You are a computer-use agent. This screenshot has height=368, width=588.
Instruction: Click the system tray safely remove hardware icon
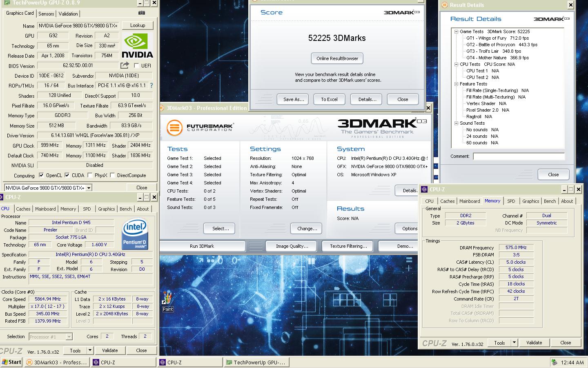pyautogui.click(x=554, y=362)
